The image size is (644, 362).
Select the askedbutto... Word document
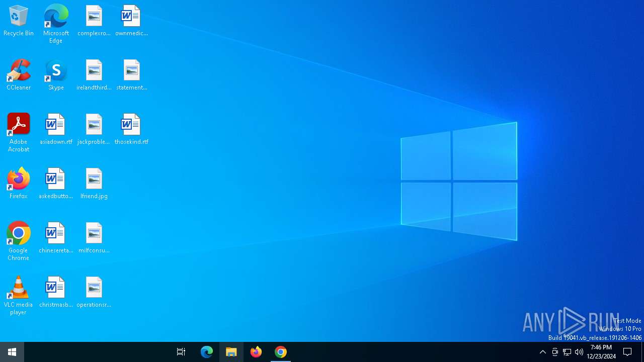pyautogui.click(x=56, y=184)
